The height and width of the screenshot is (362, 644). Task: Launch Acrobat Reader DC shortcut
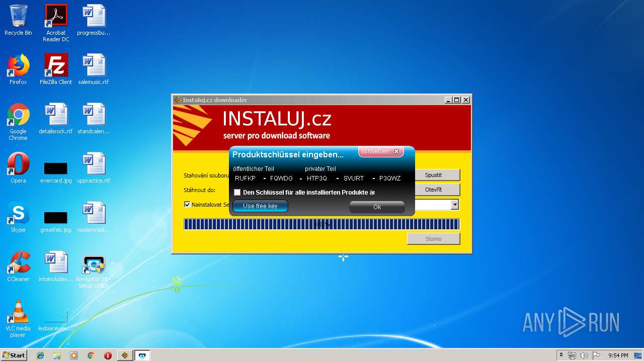click(x=56, y=23)
